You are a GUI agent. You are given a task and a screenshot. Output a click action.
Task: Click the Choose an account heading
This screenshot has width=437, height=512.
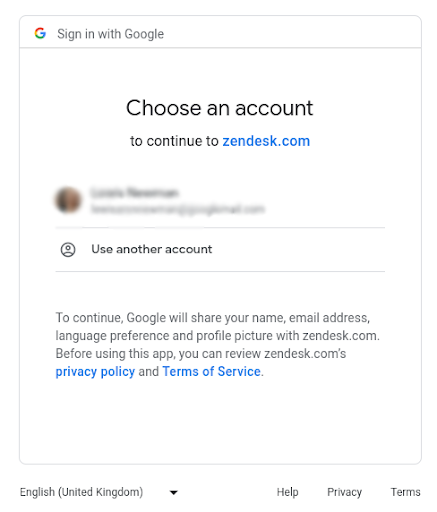pos(219,108)
